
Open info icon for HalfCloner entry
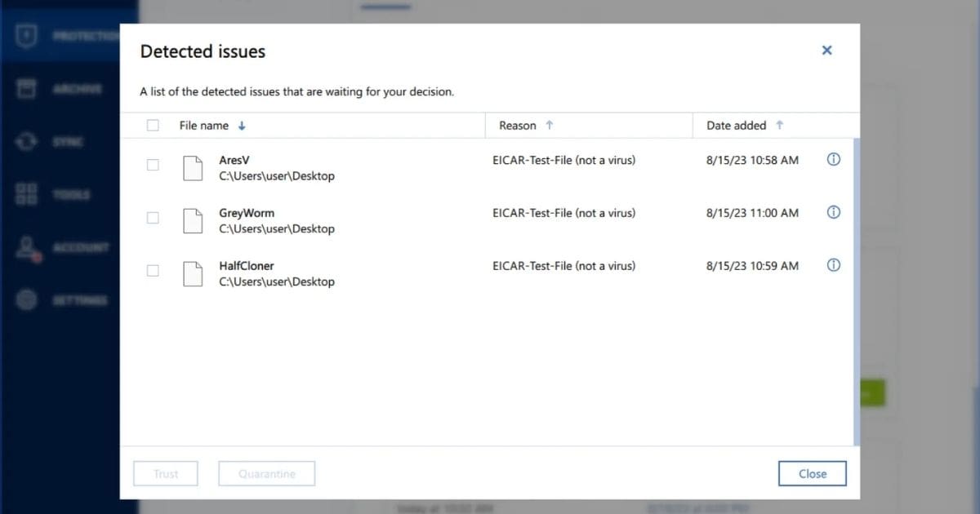coord(833,265)
